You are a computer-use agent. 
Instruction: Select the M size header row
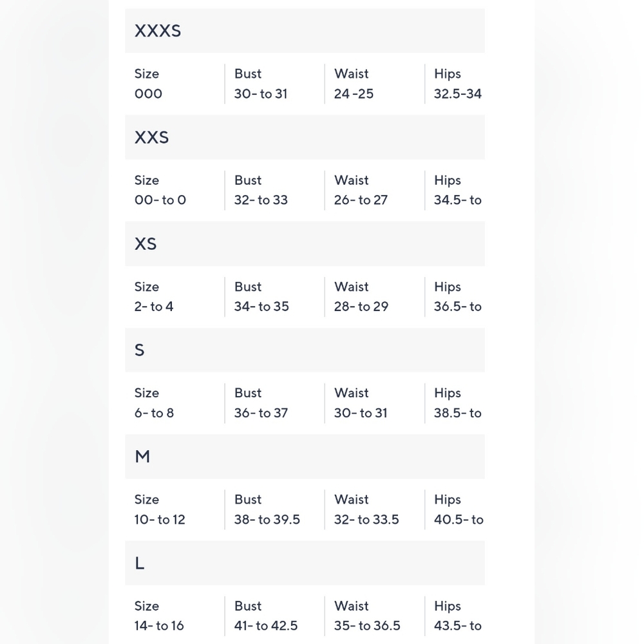305,457
